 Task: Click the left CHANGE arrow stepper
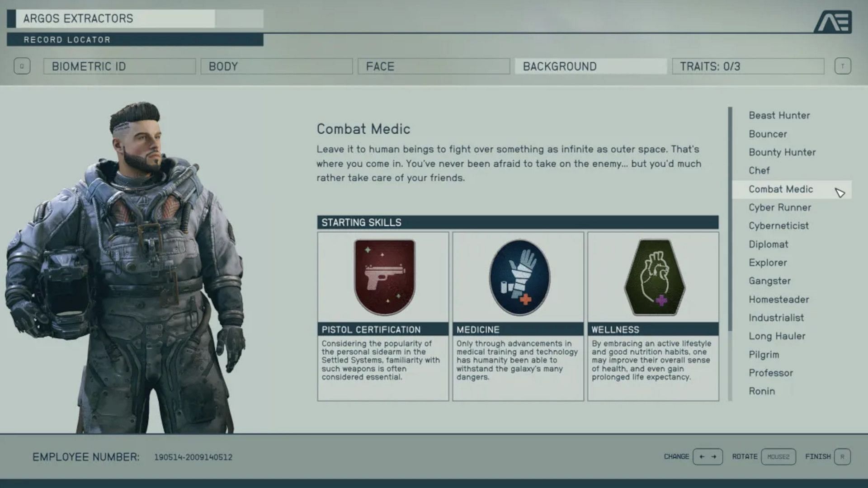[x=701, y=456]
